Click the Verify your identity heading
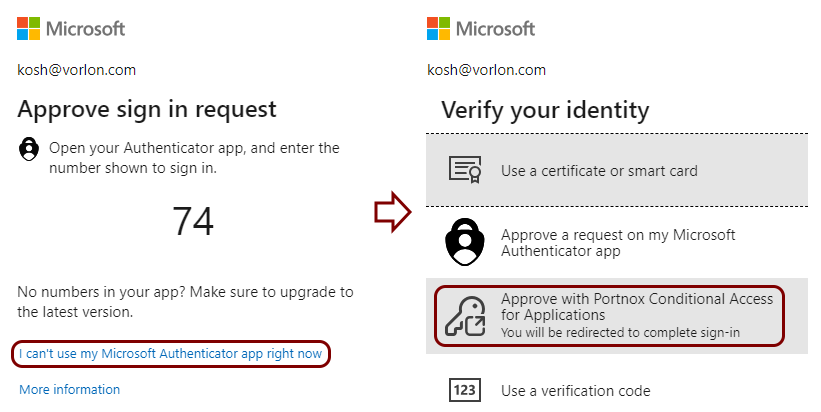The image size is (821, 412). (x=545, y=110)
